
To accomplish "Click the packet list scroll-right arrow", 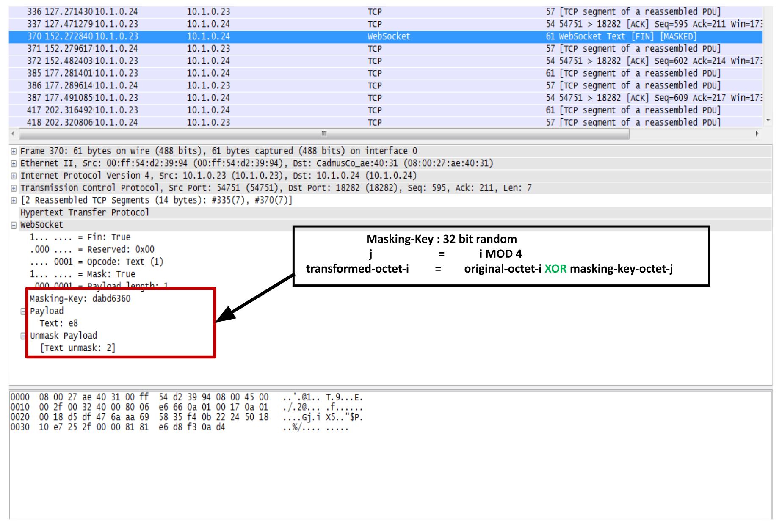I will [x=757, y=134].
